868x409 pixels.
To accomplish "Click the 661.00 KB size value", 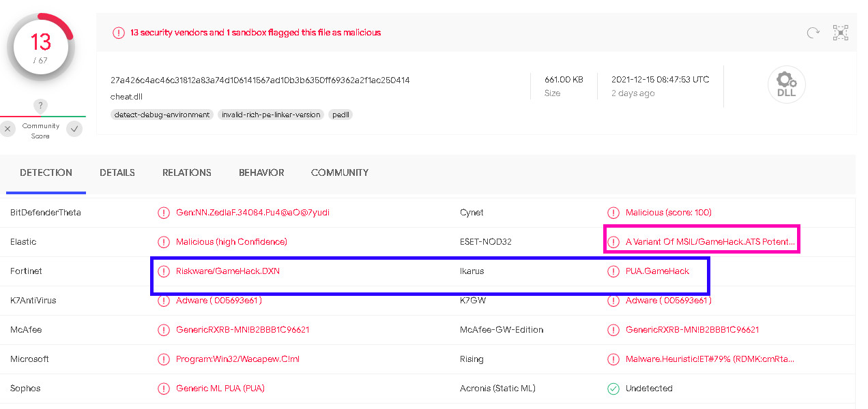I will pyautogui.click(x=564, y=80).
